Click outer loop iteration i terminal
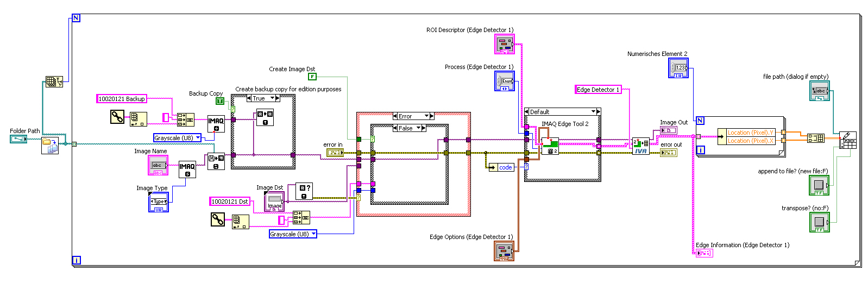Screen dimensions: 868x283 point(77,260)
